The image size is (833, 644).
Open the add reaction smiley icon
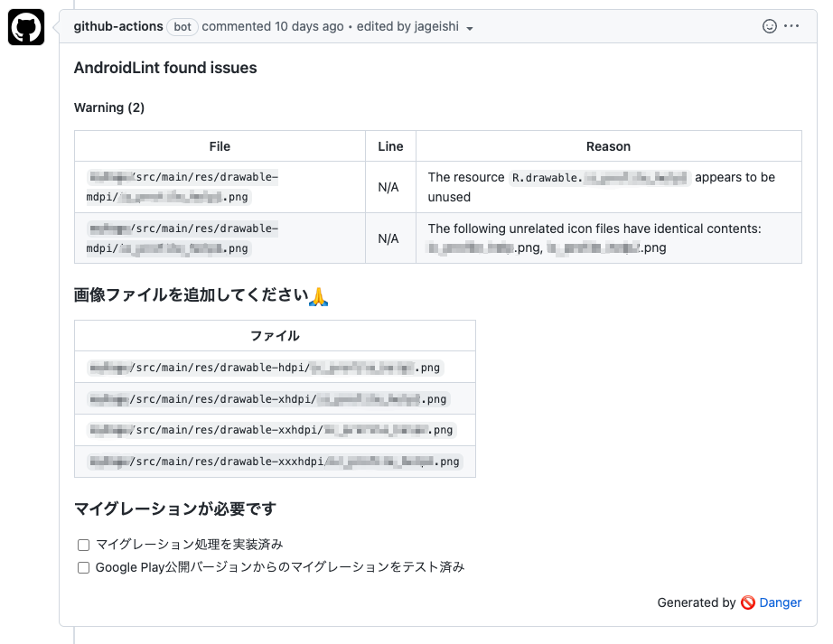769,26
